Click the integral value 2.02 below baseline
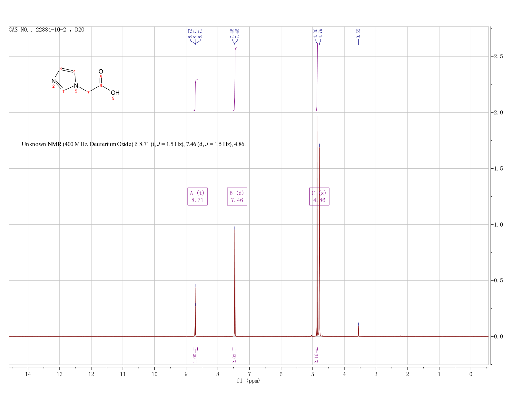 point(234,357)
